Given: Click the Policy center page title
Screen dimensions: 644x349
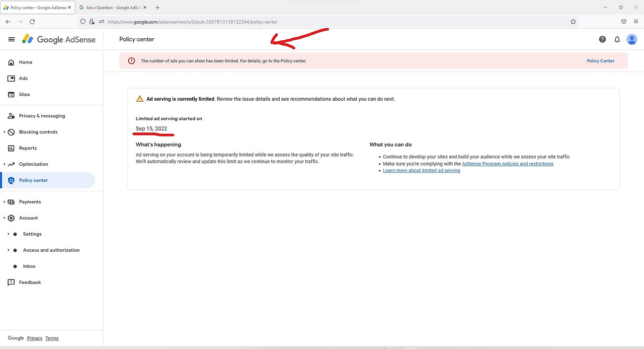Looking at the screenshot, I should [137, 39].
